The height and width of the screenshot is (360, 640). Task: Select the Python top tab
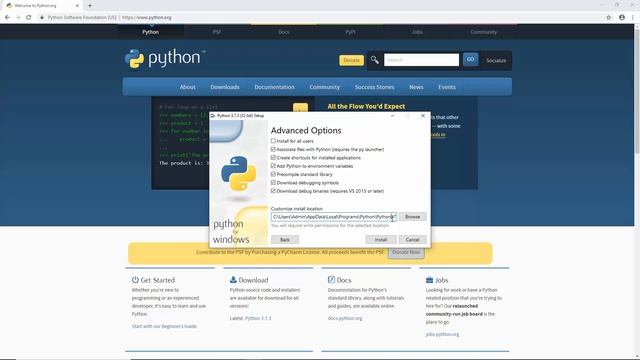151,32
